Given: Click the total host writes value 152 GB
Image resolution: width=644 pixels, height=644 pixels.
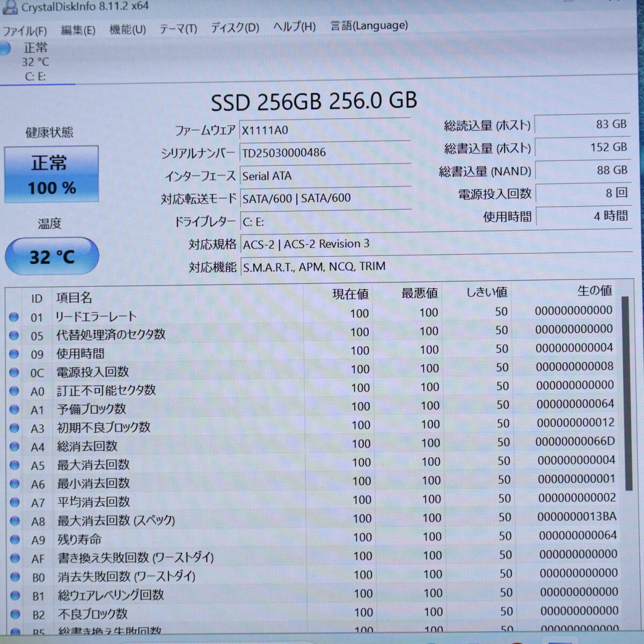Looking at the screenshot, I should (x=583, y=147).
